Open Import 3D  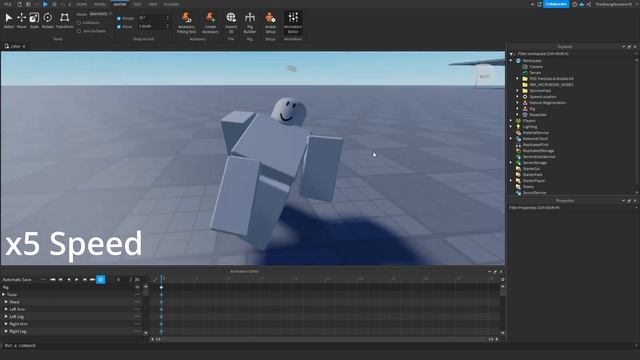click(x=231, y=22)
